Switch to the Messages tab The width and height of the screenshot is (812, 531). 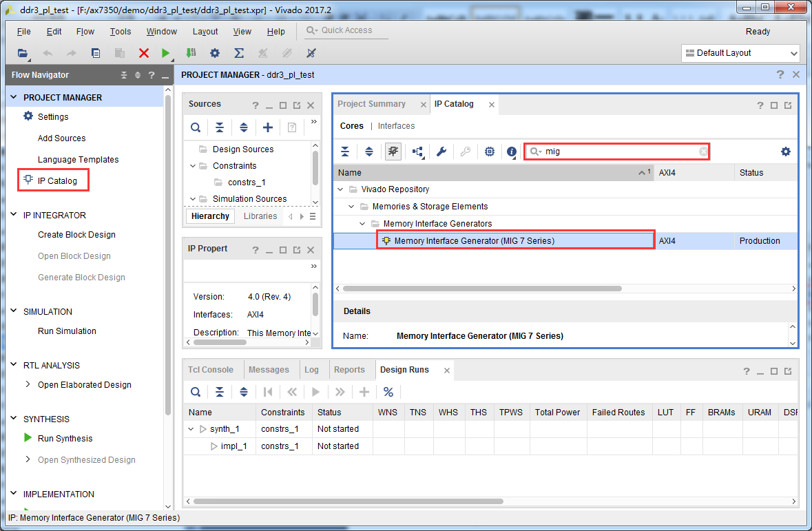tap(269, 370)
